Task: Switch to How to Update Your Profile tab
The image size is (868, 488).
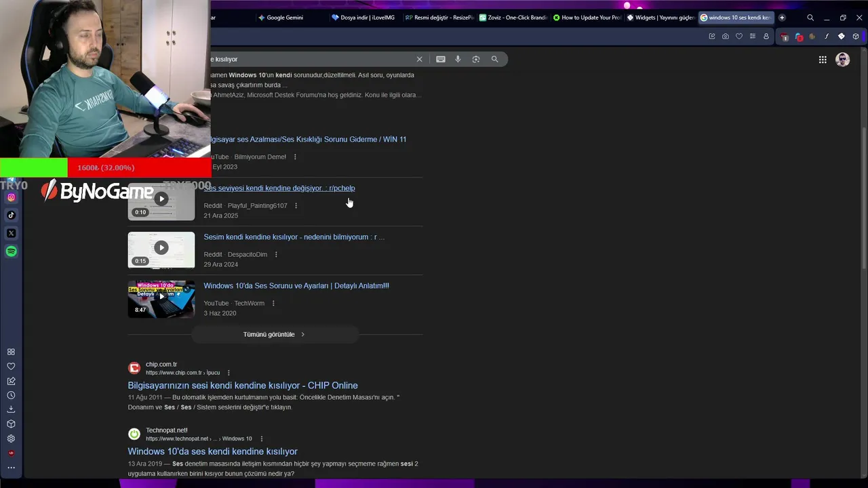Action: 587,18
